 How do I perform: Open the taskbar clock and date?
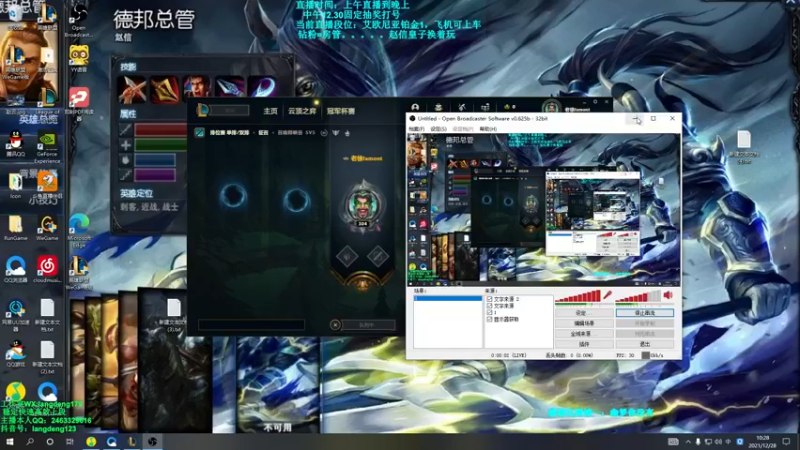point(763,441)
